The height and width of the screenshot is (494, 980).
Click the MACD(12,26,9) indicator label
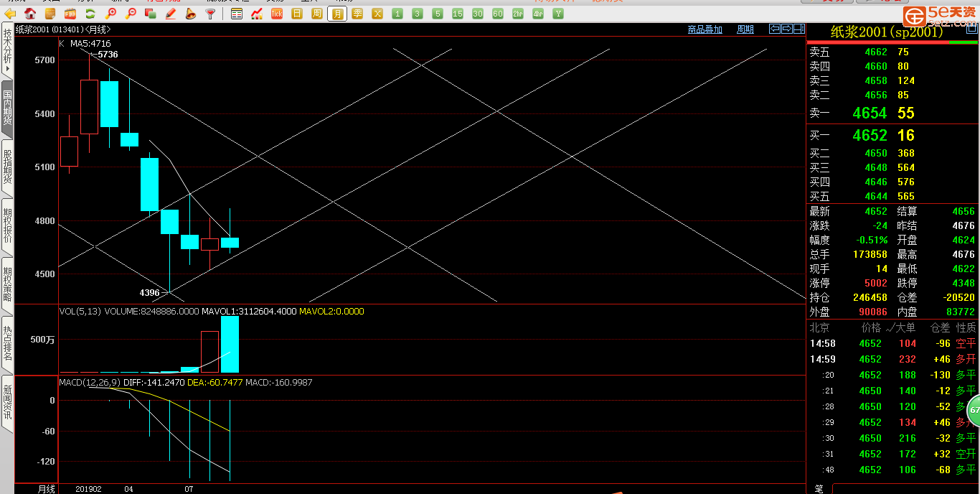pos(90,383)
